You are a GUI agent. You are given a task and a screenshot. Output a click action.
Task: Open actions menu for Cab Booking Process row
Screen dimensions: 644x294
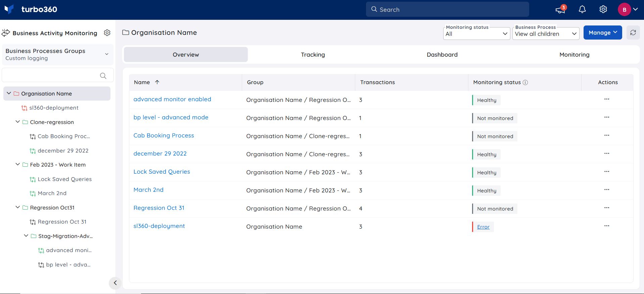click(607, 135)
